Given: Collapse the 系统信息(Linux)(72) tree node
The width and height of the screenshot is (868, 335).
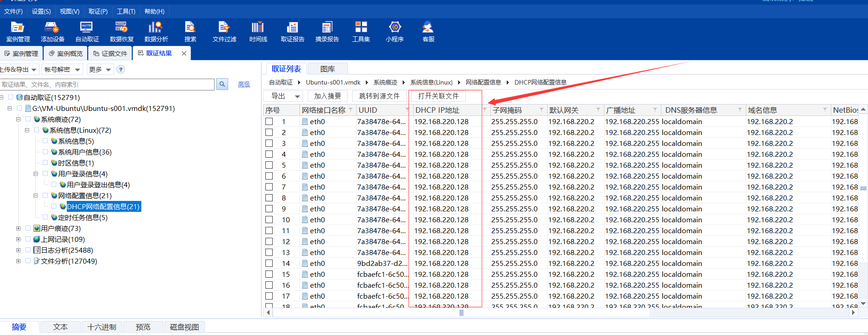Looking at the screenshot, I should pos(27,130).
